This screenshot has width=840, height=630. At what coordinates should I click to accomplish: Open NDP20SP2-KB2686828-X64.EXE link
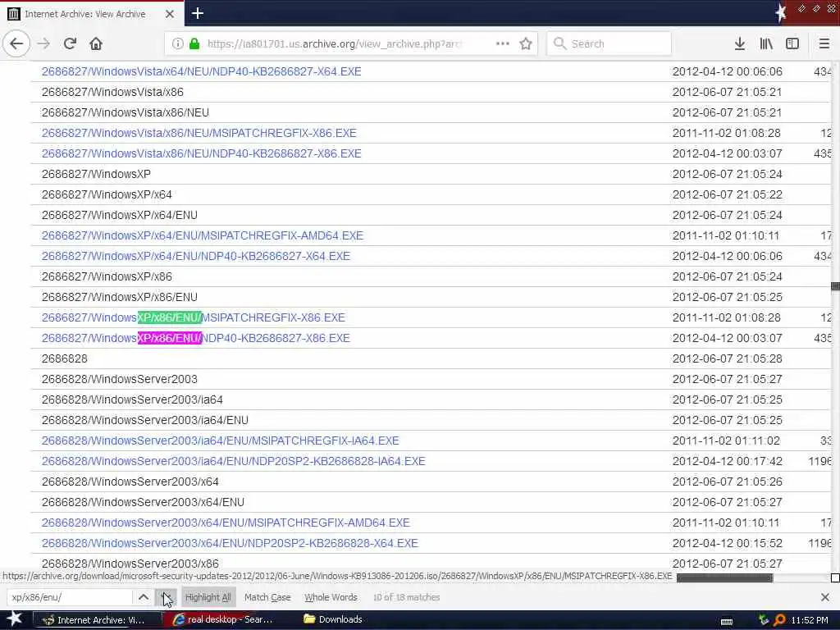[x=230, y=543]
